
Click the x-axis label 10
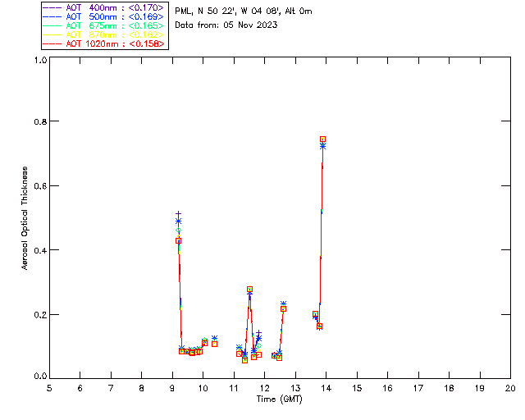[x=203, y=388]
